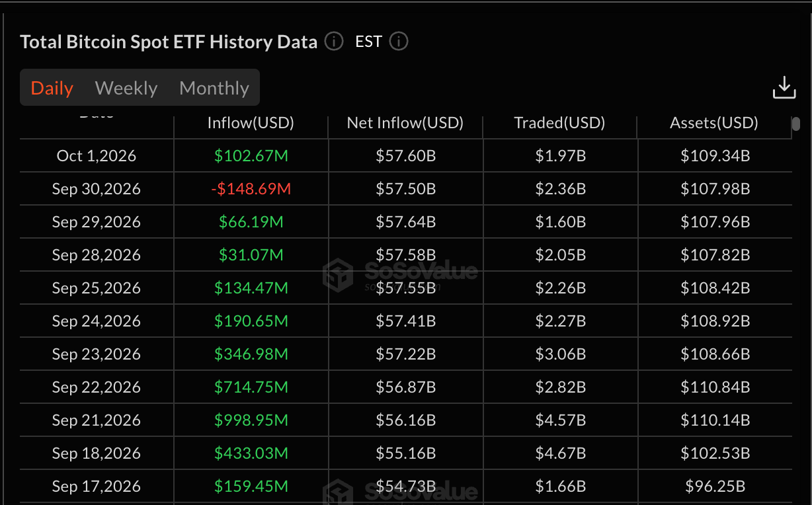Select the Sep 17,2026 date cell

[97, 486]
